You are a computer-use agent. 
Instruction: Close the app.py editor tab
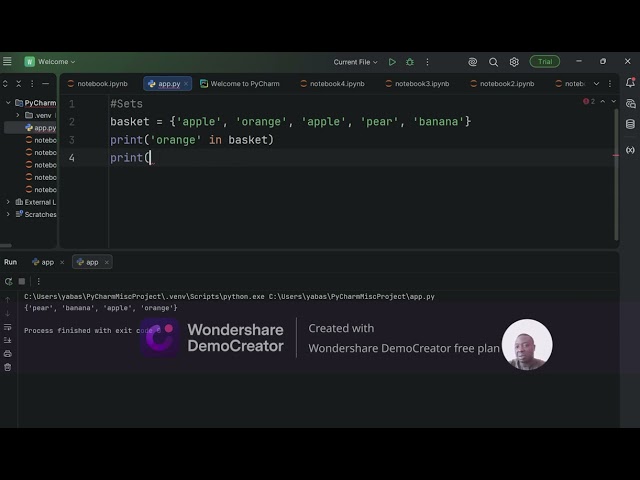point(186,84)
